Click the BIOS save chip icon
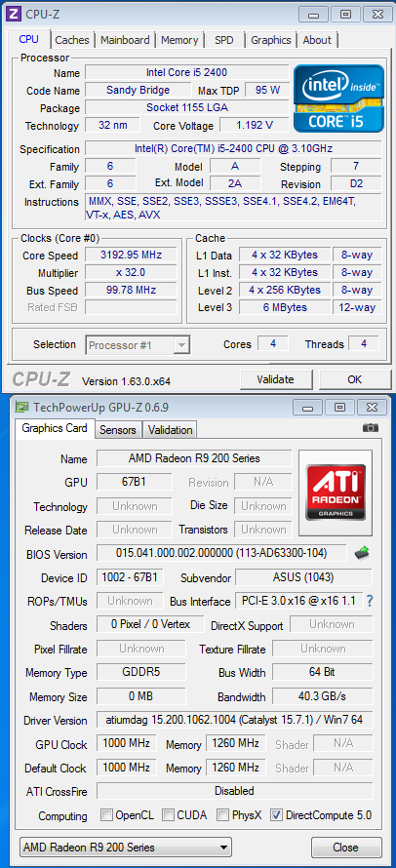 (362, 552)
